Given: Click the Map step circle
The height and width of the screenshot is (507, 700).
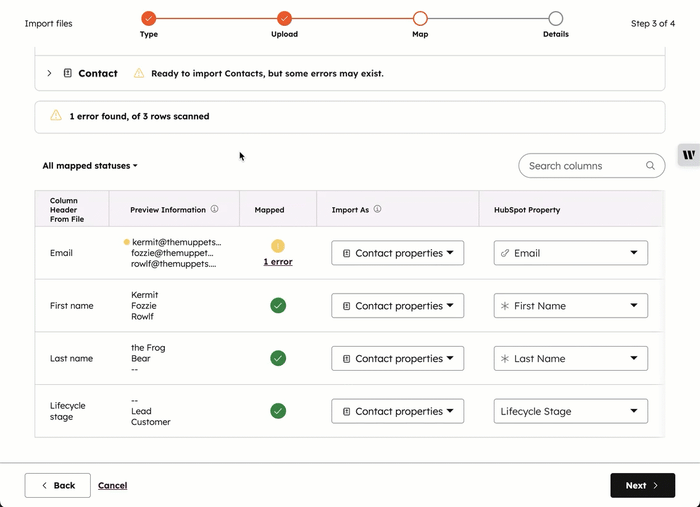Looking at the screenshot, I should [420, 18].
